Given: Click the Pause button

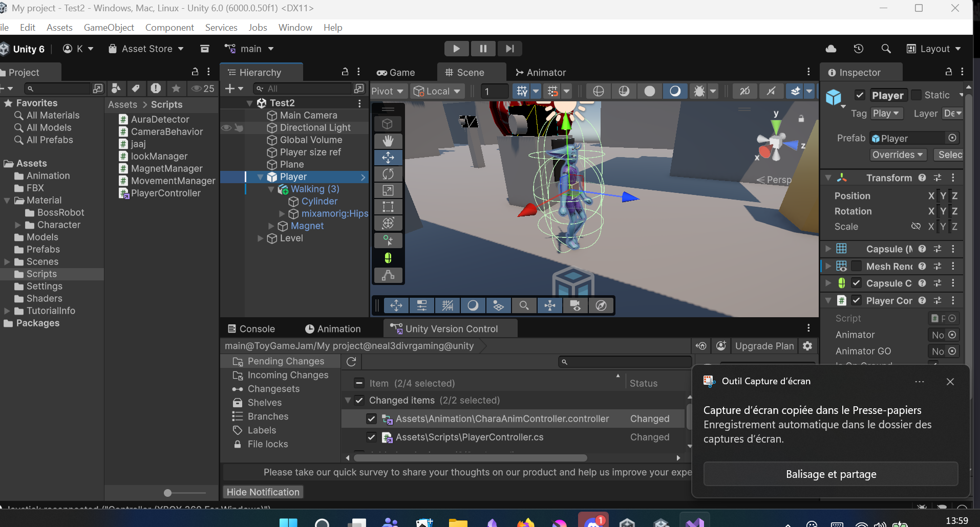Looking at the screenshot, I should 483,49.
